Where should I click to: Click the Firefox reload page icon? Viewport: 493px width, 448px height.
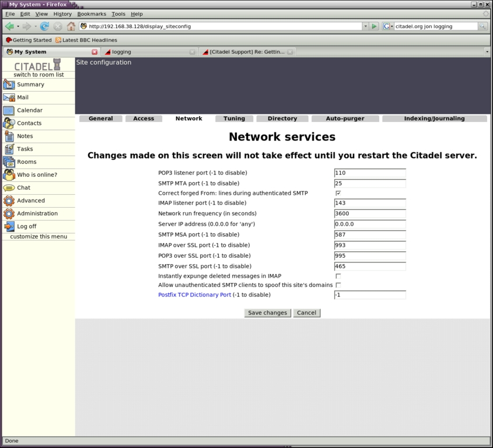44,26
